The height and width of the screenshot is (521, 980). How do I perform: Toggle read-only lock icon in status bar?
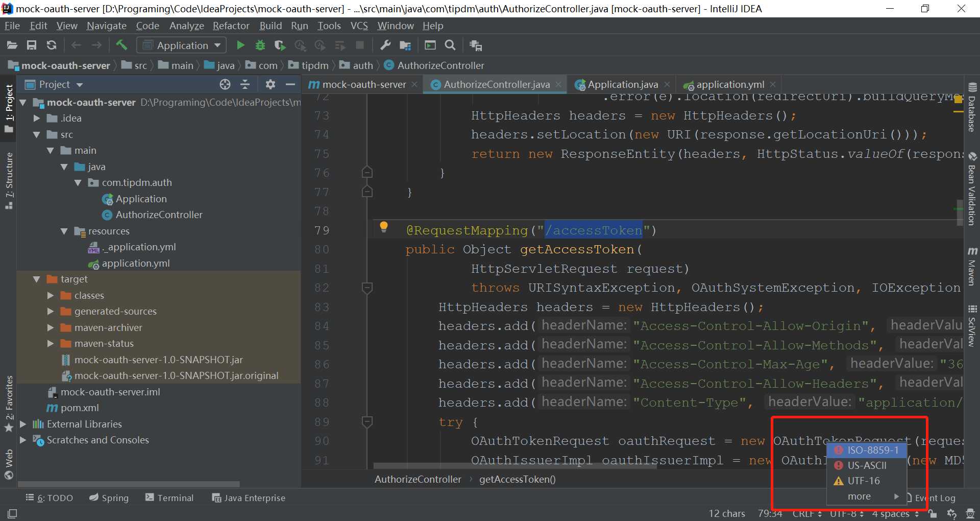pyautogui.click(x=933, y=513)
